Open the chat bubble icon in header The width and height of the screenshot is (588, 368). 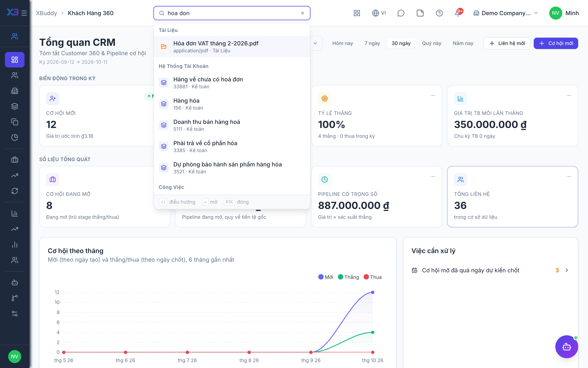(x=401, y=13)
